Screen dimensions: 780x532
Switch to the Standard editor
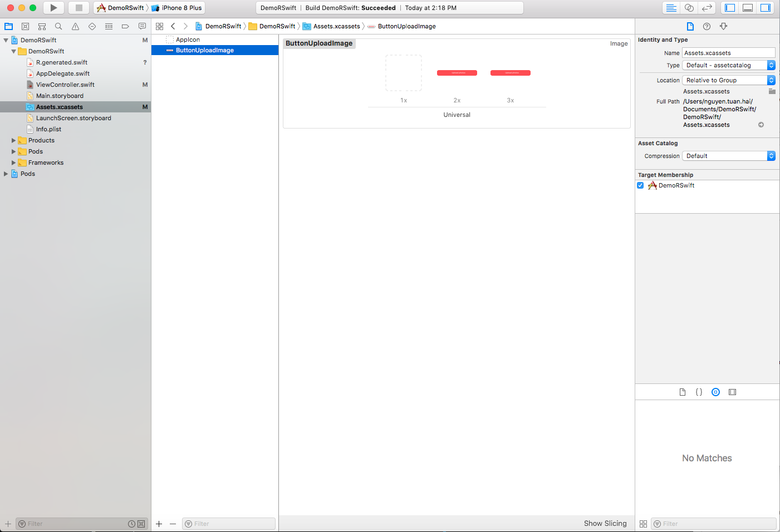tap(671, 8)
